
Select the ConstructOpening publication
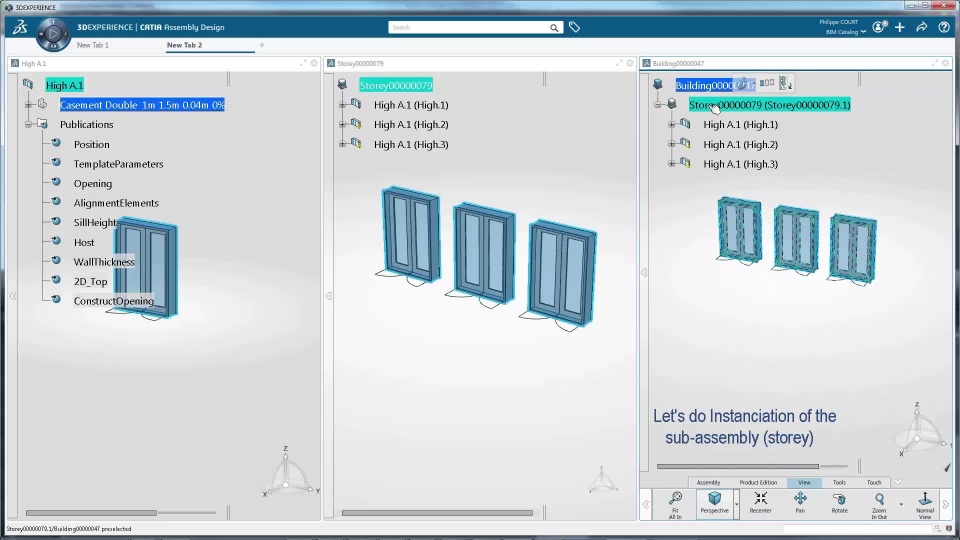point(114,301)
